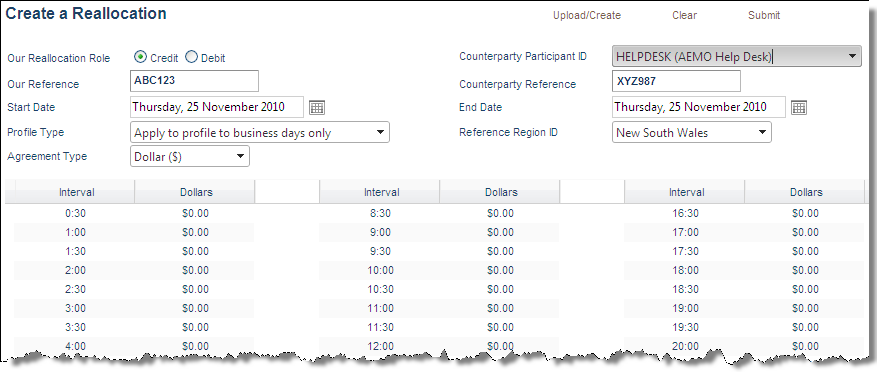Open the End Date calendar picker icon

click(799, 107)
